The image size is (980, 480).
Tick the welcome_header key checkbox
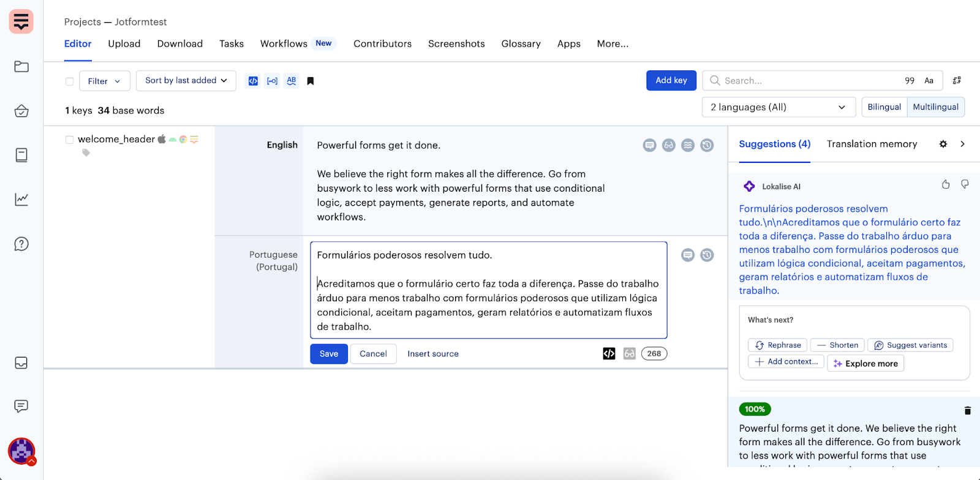70,140
